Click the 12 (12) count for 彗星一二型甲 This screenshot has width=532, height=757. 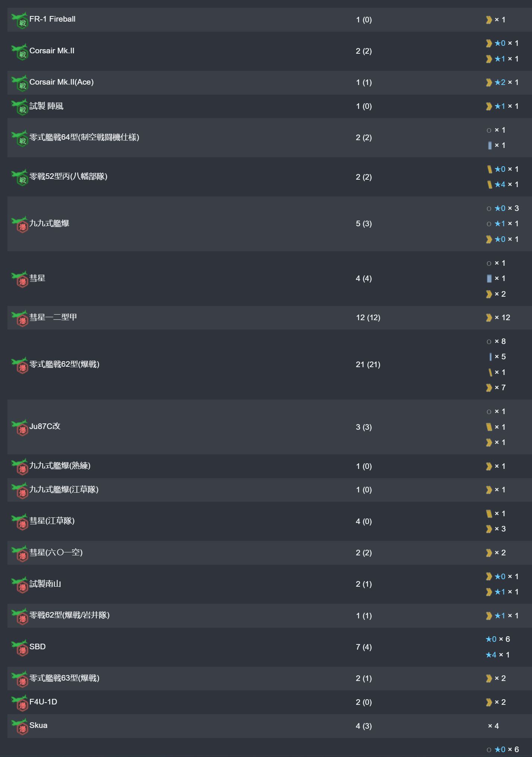368,318
